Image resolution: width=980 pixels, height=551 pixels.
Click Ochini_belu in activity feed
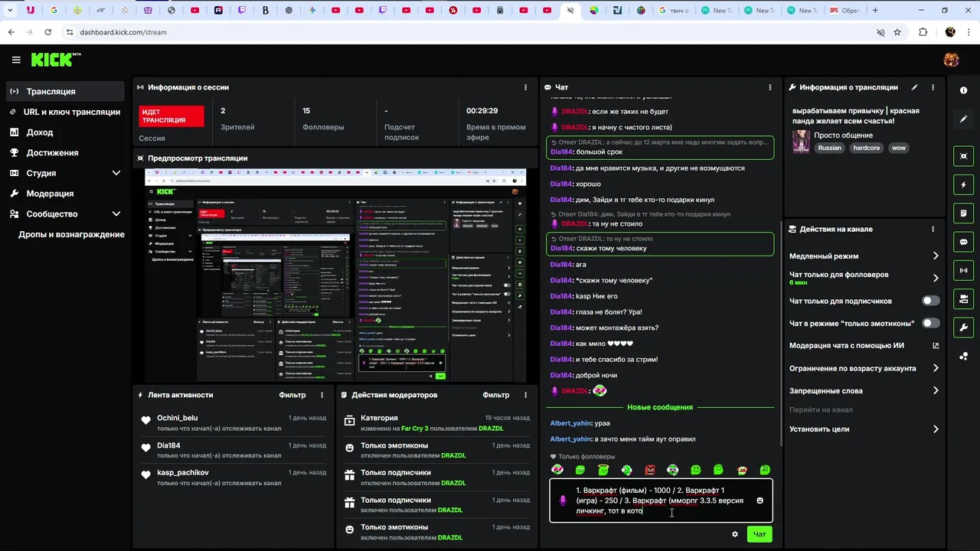(177, 418)
